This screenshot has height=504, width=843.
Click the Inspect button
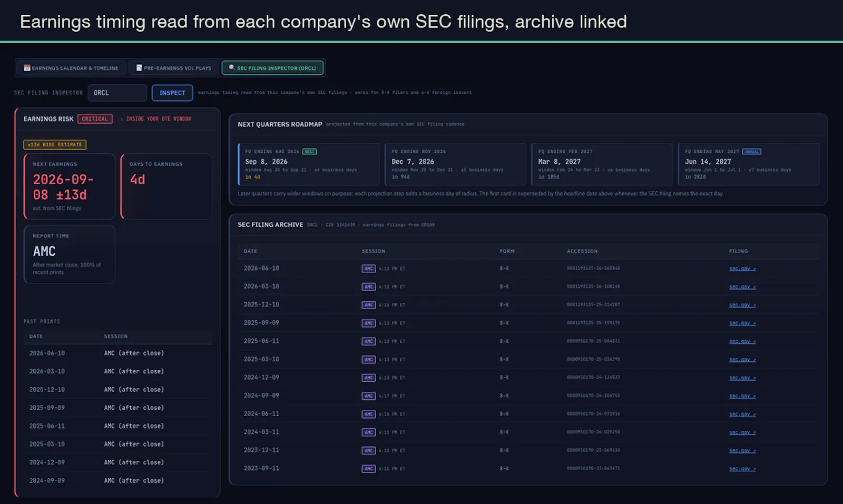click(x=172, y=93)
